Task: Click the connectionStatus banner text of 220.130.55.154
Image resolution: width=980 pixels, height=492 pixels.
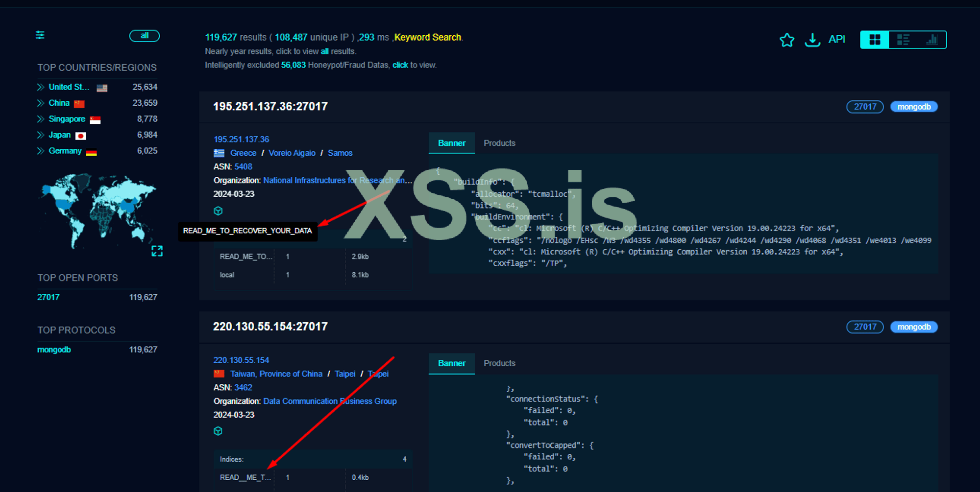Action: pos(552,399)
